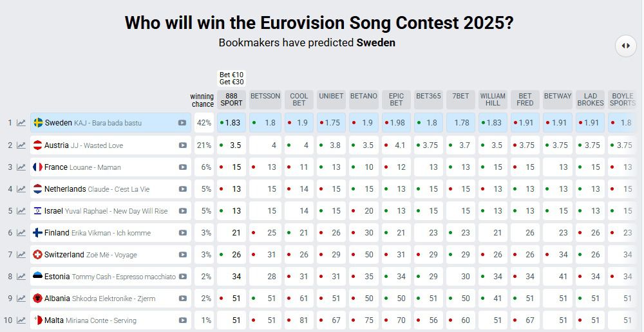Toggle the table width expand arrows button
This screenshot has height=332, width=644.
coord(625,45)
